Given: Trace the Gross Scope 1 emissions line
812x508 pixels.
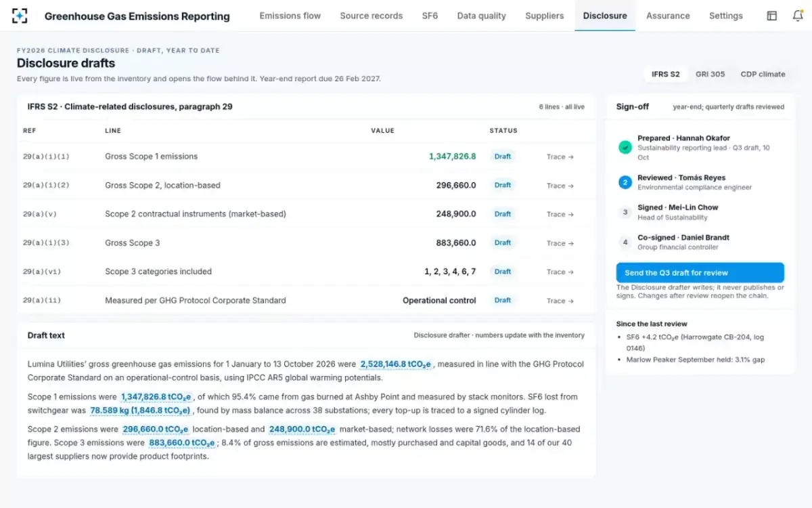Looking at the screenshot, I should pyautogui.click(x=560, y=156).
